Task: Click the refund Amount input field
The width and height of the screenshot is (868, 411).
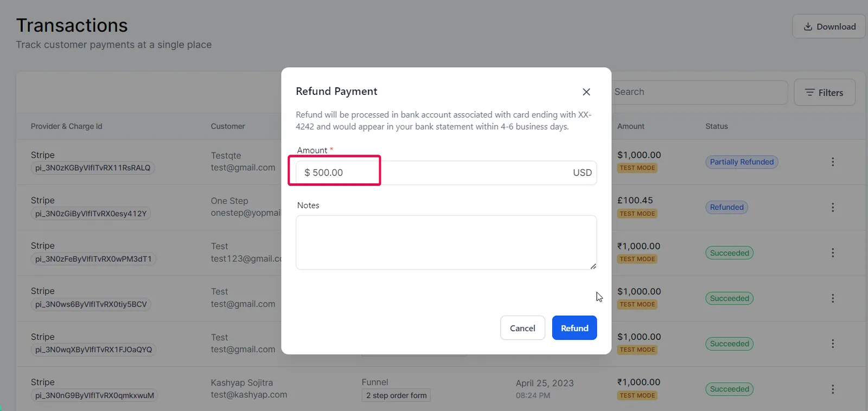Action: (446, 172)
